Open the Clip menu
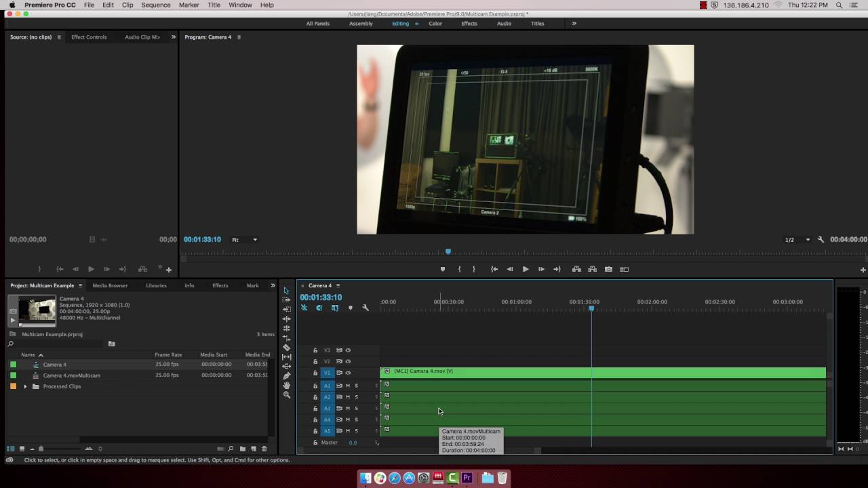 (127, 5)
